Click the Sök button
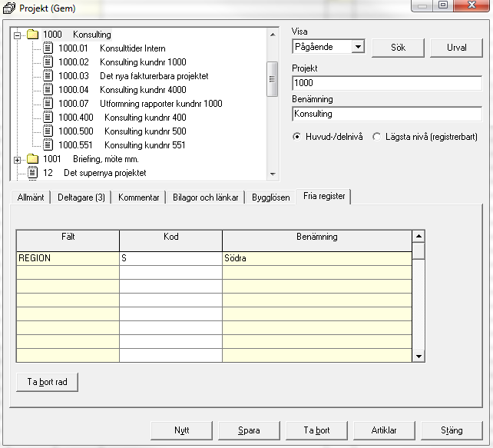493x448 pixels. (398, 48)
